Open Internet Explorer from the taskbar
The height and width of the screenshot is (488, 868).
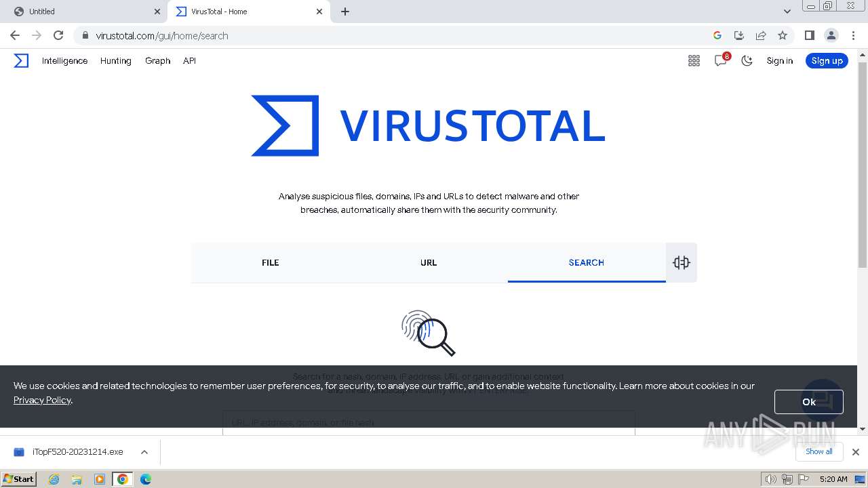(x=54, y=479)
